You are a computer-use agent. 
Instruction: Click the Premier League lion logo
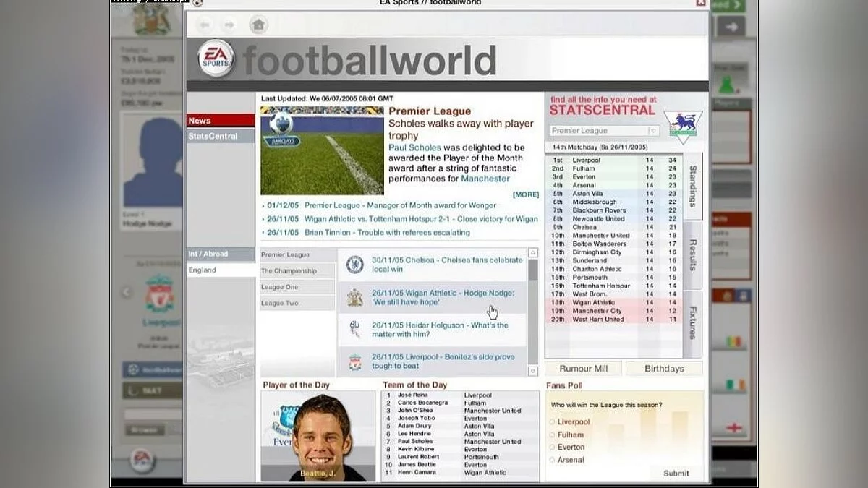click(x=682, y=127)
